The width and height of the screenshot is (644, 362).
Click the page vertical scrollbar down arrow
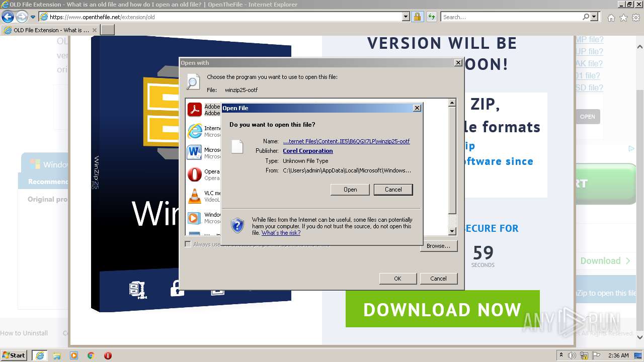[x=639, y=337]
